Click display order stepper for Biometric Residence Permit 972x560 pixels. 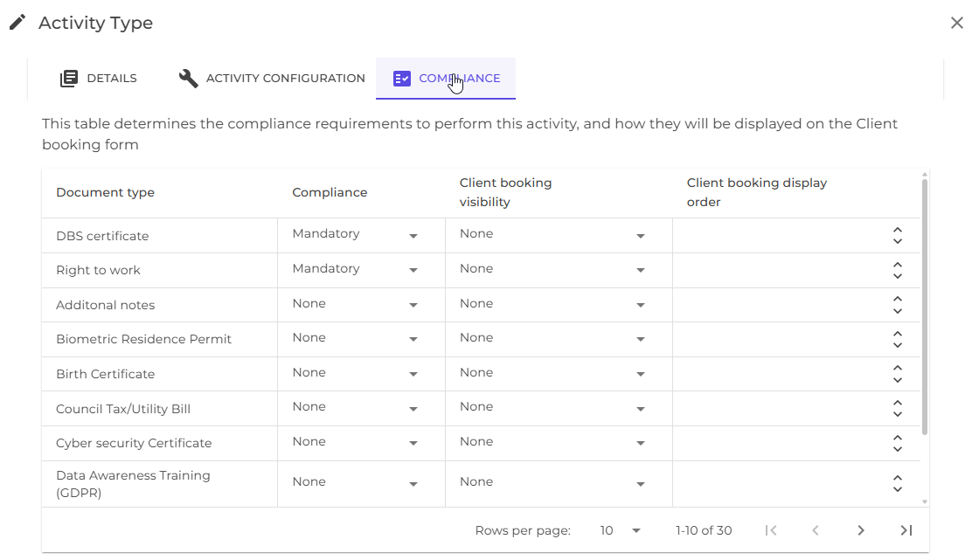pos(897,339)
